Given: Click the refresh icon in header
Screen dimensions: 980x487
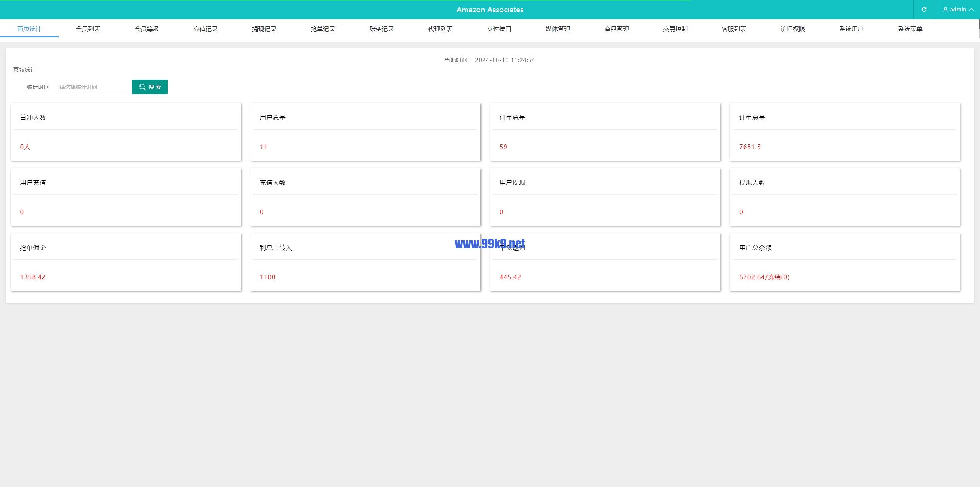Looking at the screenshot, I should point(924,10).
